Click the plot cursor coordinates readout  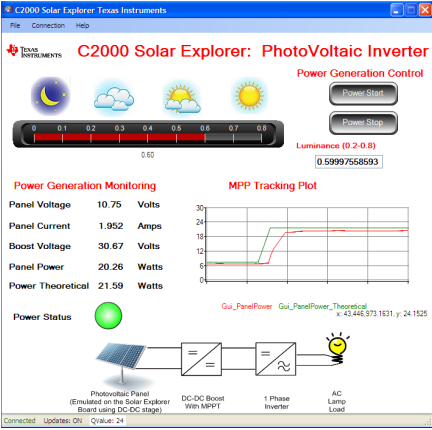pos(382,314)
